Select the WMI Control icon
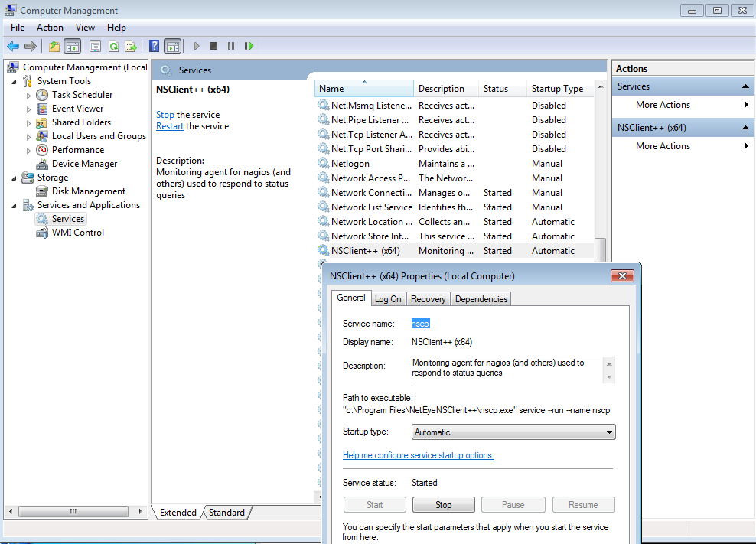 42,233
